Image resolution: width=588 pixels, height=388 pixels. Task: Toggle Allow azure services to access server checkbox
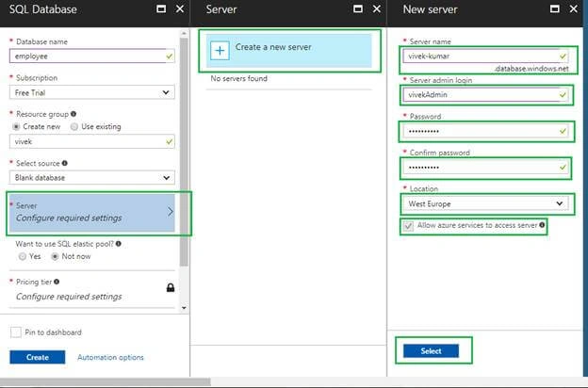coord(408,226)
